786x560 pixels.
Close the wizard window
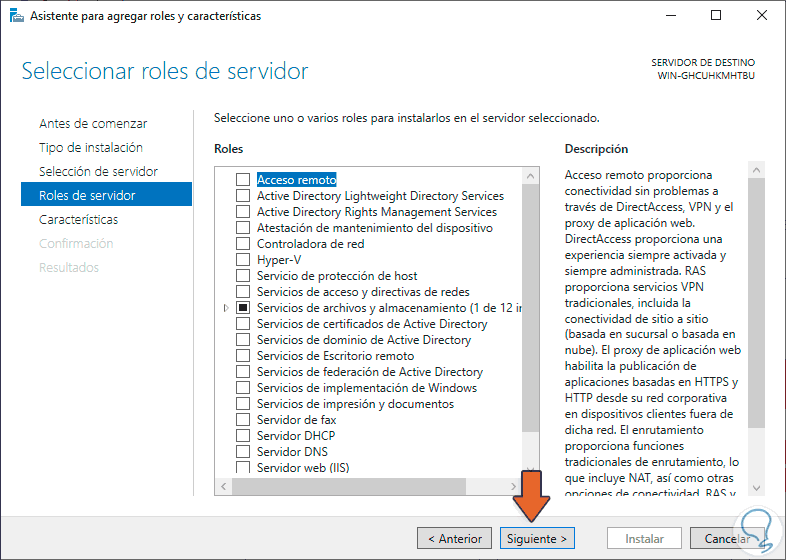click(763, 16)
